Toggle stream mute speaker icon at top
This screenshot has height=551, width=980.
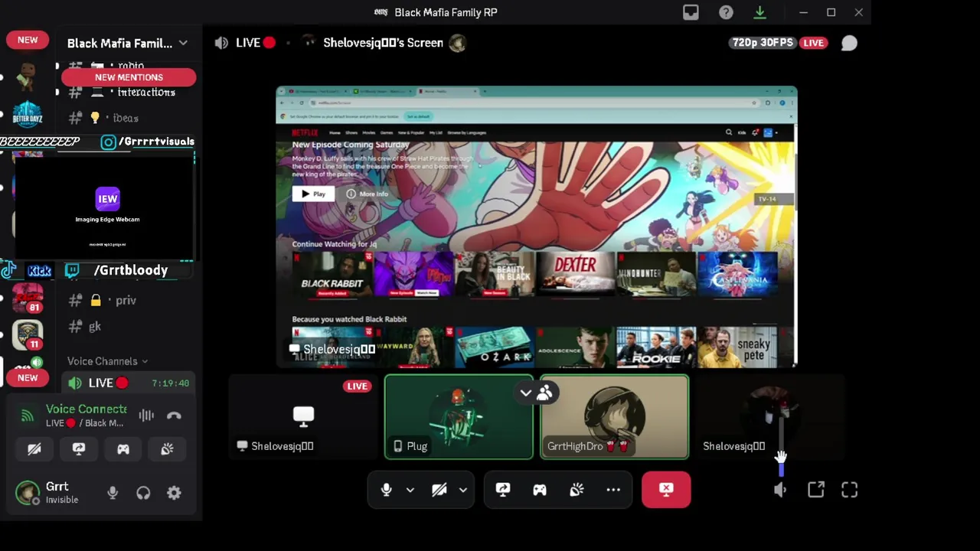tap(221, 44)
